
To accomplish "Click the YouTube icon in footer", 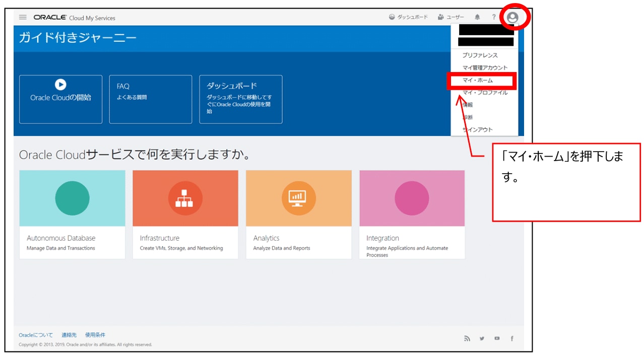I will 497,338.
